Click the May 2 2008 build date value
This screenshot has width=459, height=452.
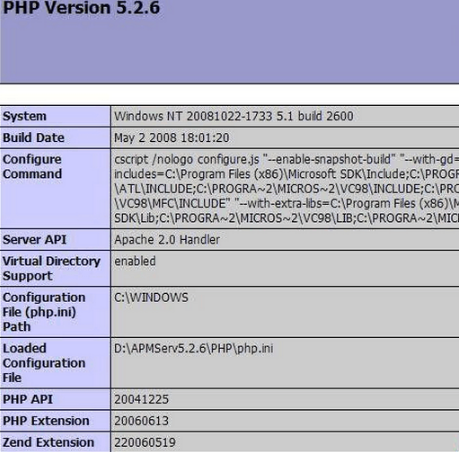172,138
